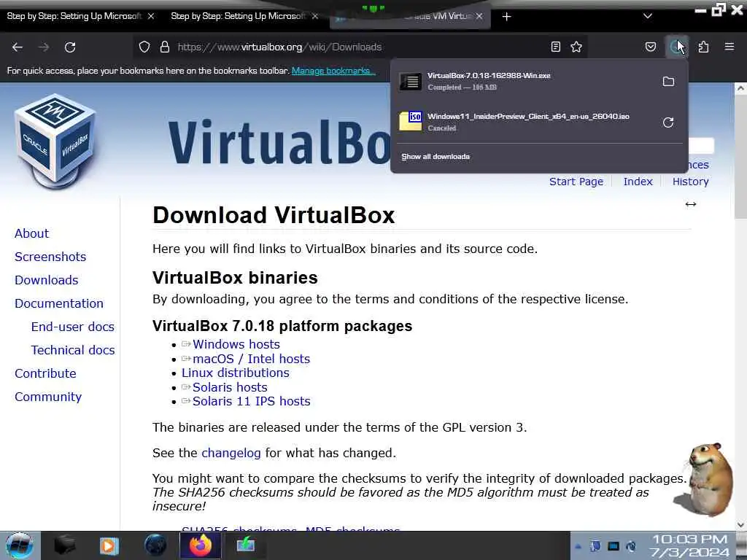Open tracking protection shield icon
Image resolution: width=747 pixels, height=560 pixels.
(144, 47)
